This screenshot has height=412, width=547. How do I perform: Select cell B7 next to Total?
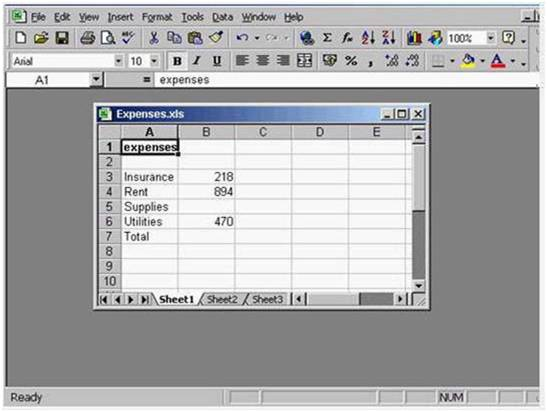pos(206,236)
